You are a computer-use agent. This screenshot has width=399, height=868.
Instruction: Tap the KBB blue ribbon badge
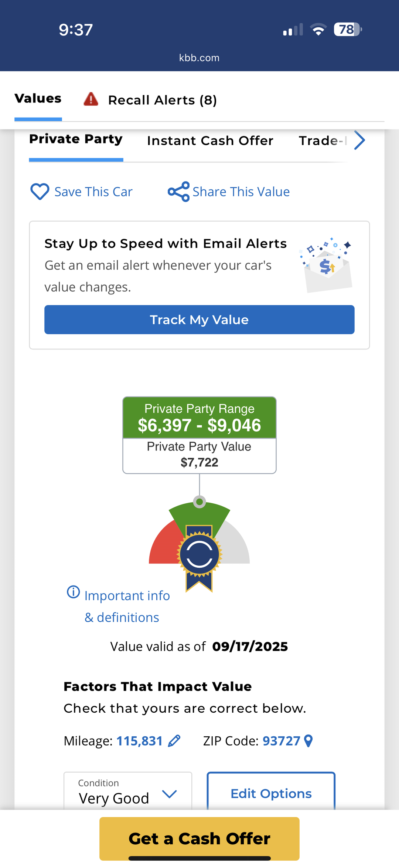tap(199, 555)
